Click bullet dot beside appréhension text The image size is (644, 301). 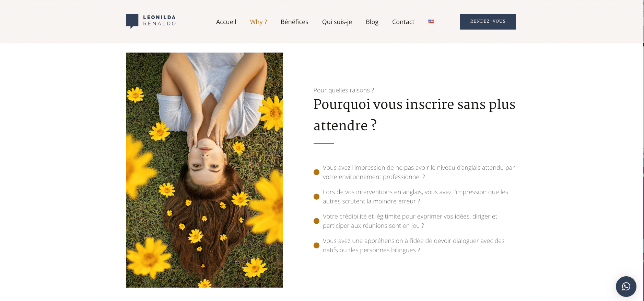click(x=316, y=245)
